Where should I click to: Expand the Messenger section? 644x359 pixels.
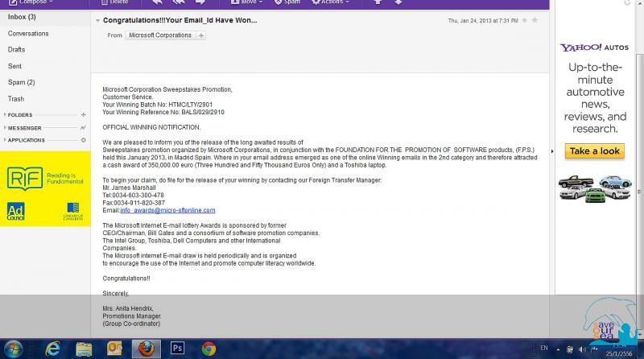coord(4,128)
